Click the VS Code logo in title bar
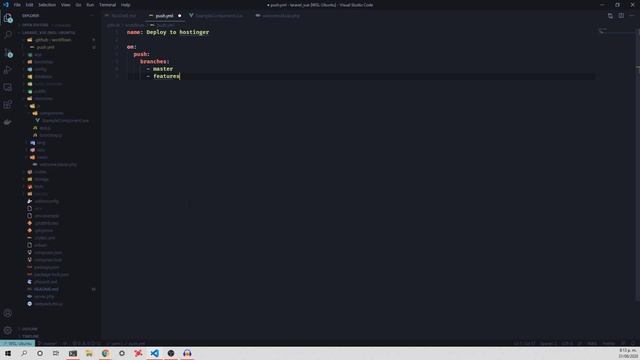This screenshot has height=360, width=640. (x=6, y=5)
